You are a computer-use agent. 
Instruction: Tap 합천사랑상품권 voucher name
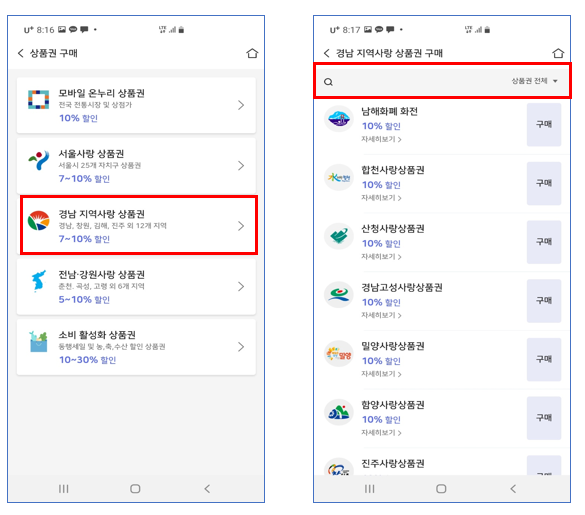393,170
